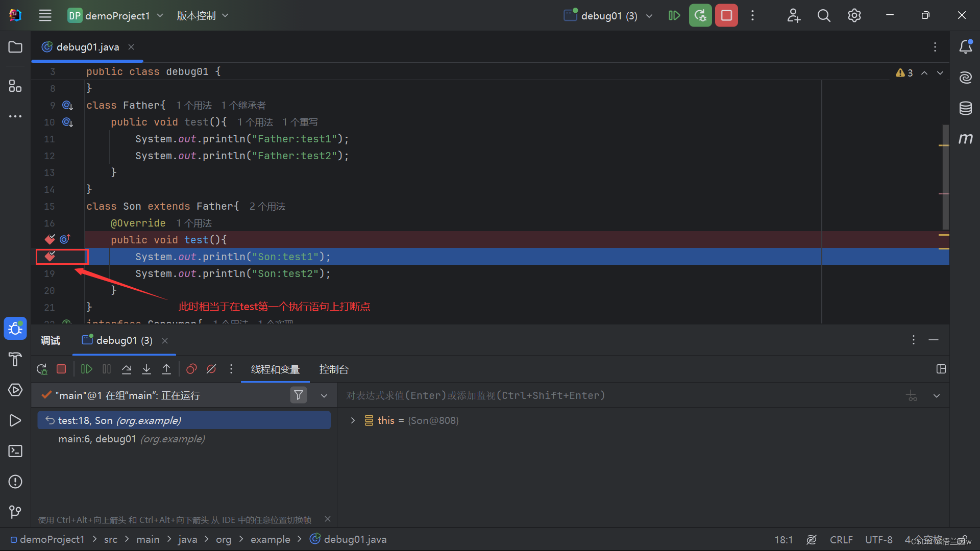980x551 pixels.
Task: Expand the thread group 'main' dropdown
Action: point(323,395)
